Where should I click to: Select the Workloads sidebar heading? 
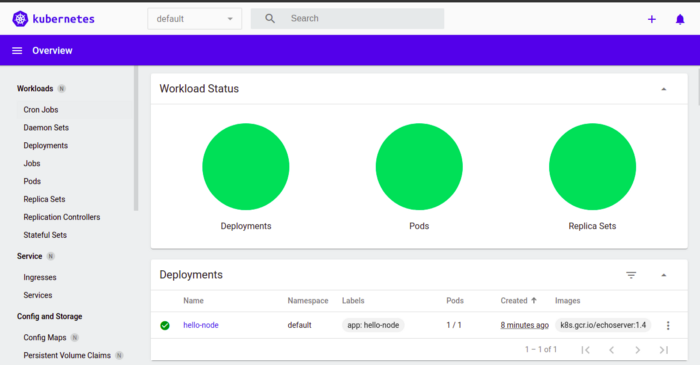coord(35,88)
